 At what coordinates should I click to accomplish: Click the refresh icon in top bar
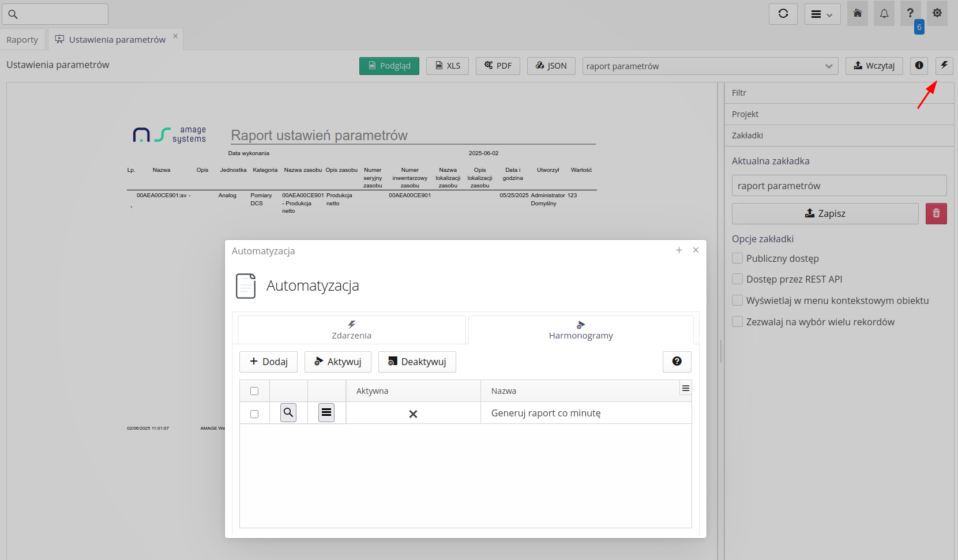pyautogui.click(x=783, y=14)
